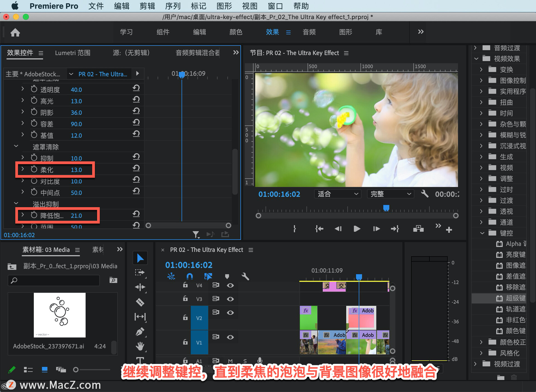Click the 降低饱和度 value 21.0
536x392 pixels.
(76, 216)
